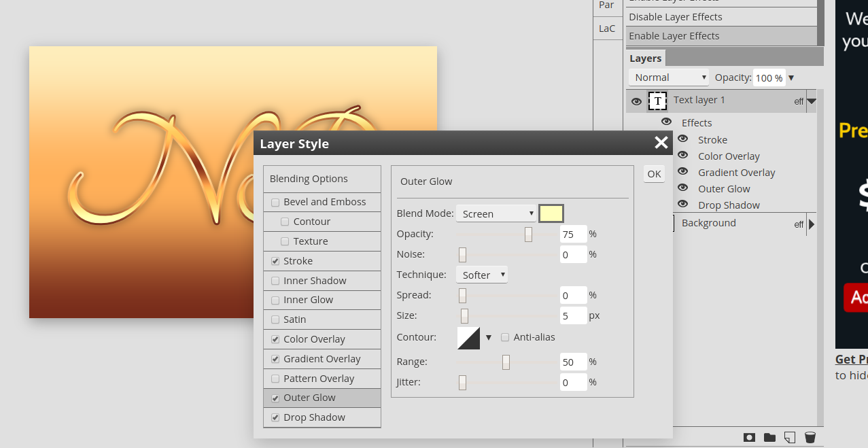Open the Outer Glow color swatch
Viewport: 868px width, 448px height.
[x=551, y=213]
